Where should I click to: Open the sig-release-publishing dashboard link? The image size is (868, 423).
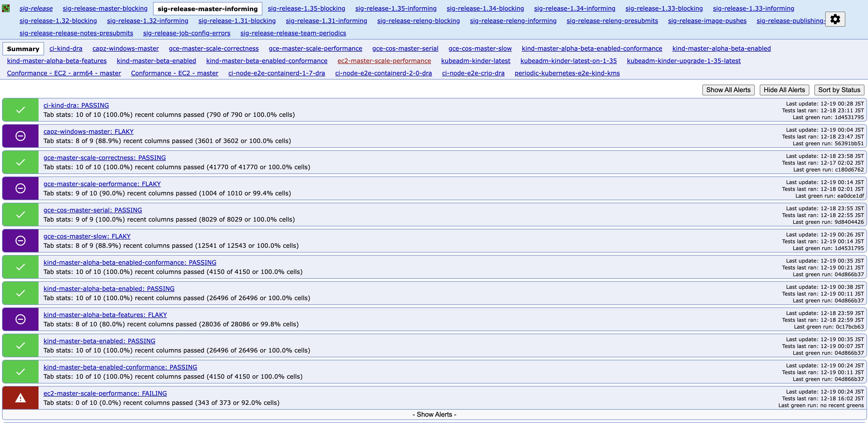coord(790,21)
